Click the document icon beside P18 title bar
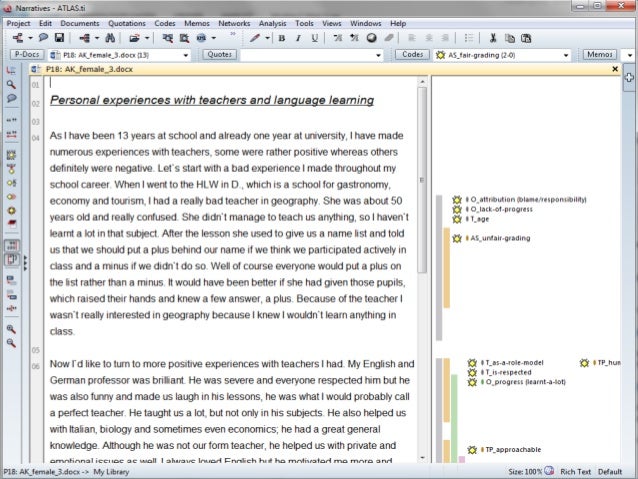Screen dimensions: 638x479 [37, 69]
